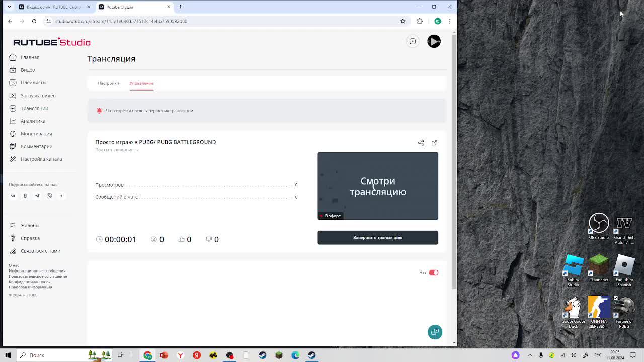
Task: Open the Windows Start menu
Action: (x=8, y=355)
